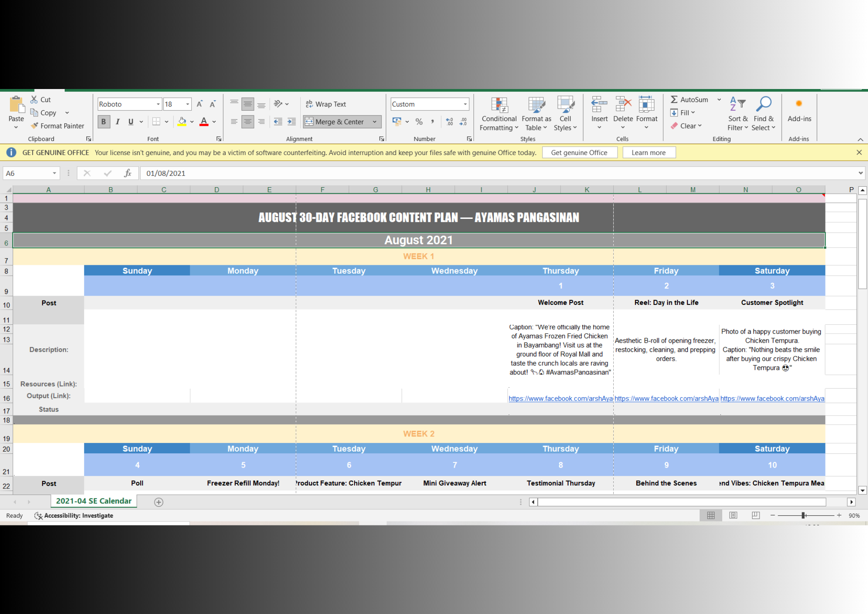
Task: Apply the red Font Color
Action: click(204, 122)
